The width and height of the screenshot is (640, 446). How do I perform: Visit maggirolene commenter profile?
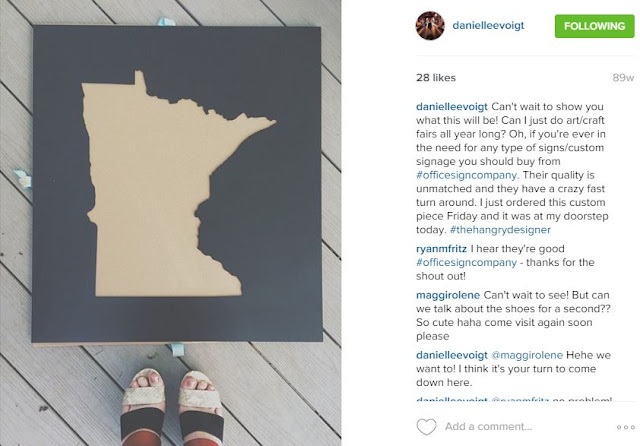(448, 295)
